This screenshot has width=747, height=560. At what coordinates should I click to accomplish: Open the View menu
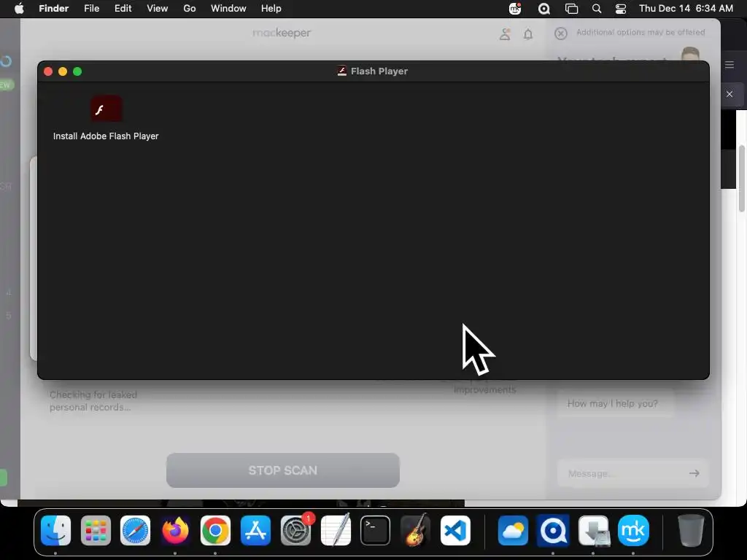click(158, 9)
